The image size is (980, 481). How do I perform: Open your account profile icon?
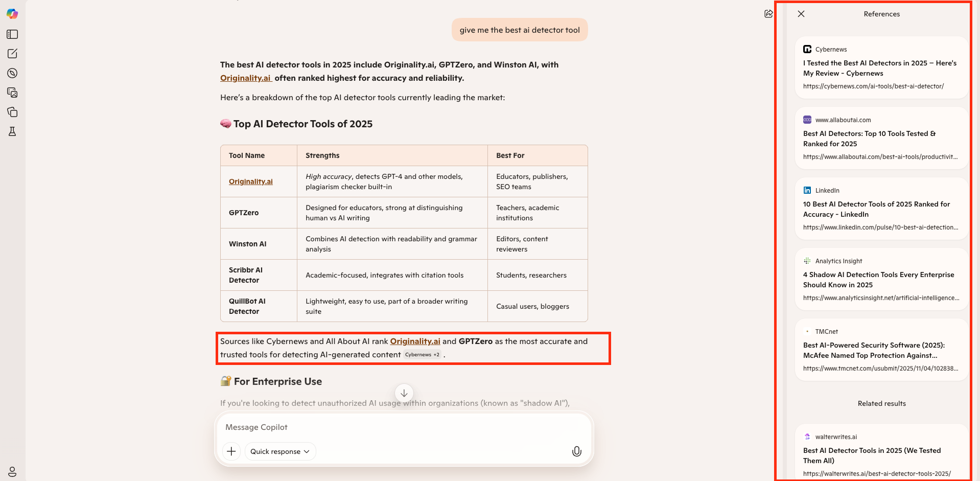[x=12, y=471]
